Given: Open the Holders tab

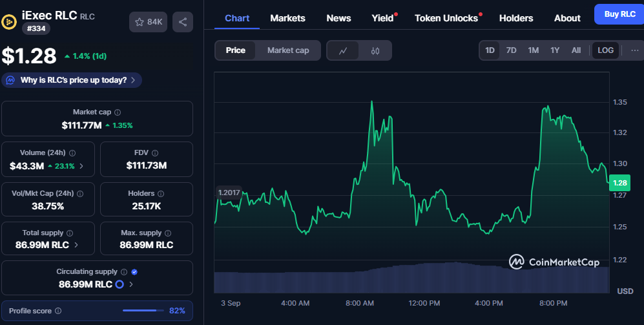Looking at the screenshot, I should [516, 18].
